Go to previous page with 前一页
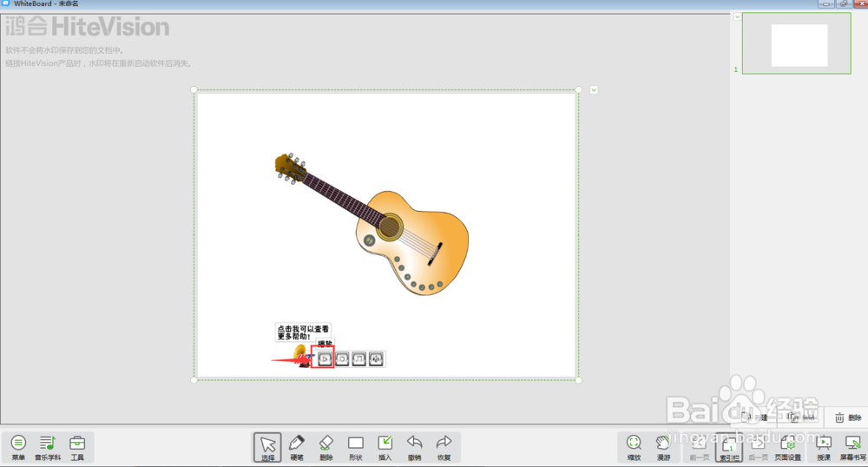 pos(699,448)
